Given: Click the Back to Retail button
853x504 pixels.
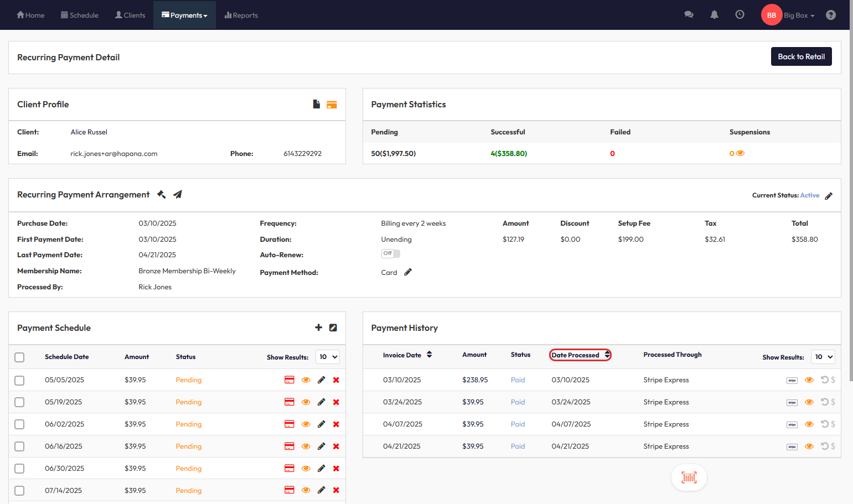Looking at the screenshot, I should (801, 56).
